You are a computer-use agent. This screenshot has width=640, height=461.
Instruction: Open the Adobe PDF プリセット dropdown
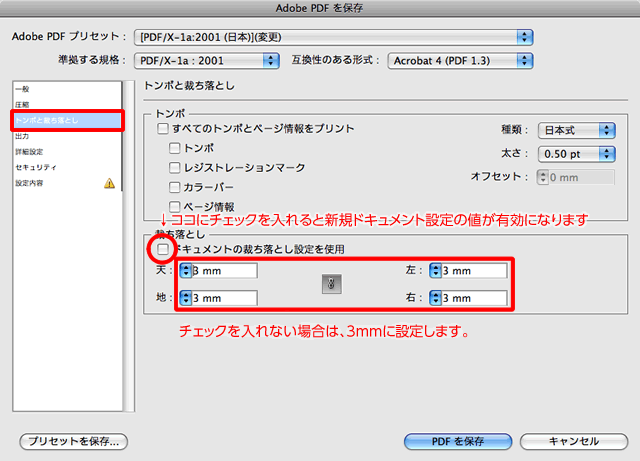[331, 37]
